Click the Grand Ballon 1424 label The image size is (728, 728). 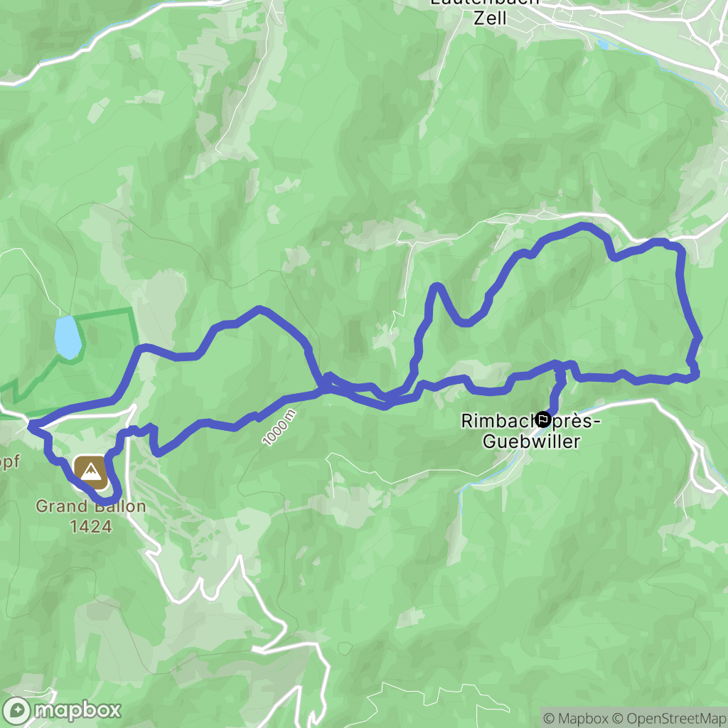tap(91, 516)
